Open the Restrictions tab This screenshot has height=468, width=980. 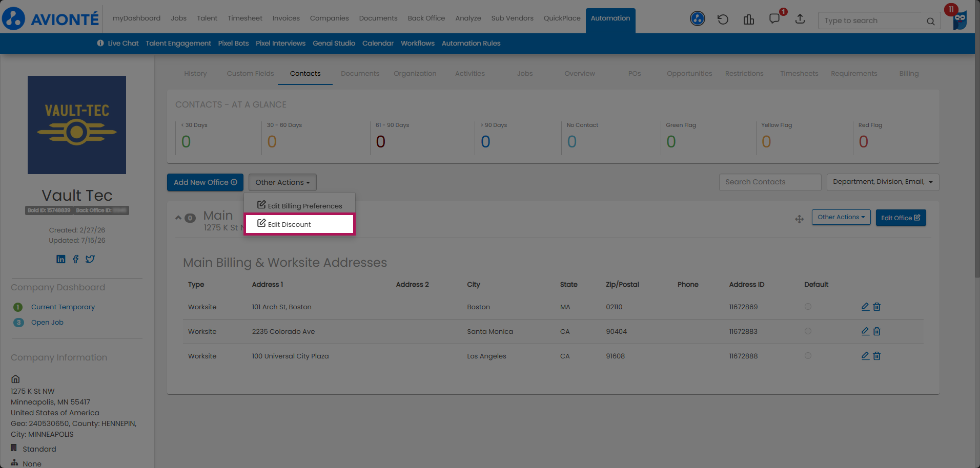pos(744,73)
